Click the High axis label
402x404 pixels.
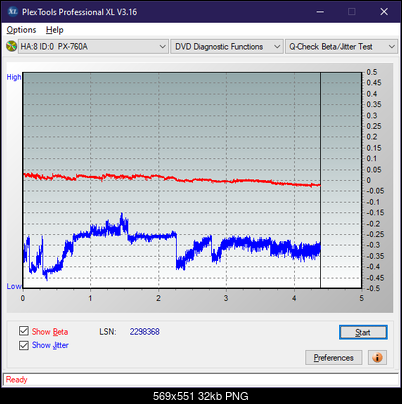pyautogui.click(x=14, y=77)
